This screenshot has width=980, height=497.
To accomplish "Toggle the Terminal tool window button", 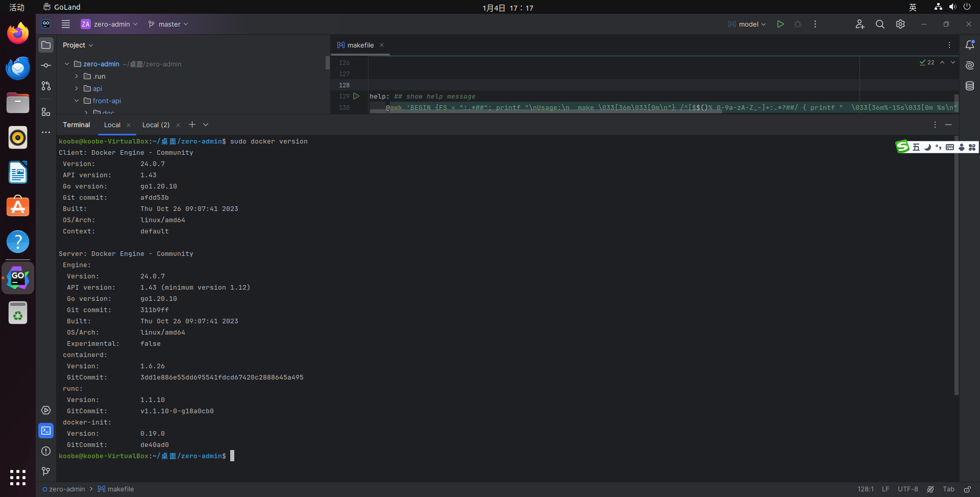I will click(x=46, y=431).
